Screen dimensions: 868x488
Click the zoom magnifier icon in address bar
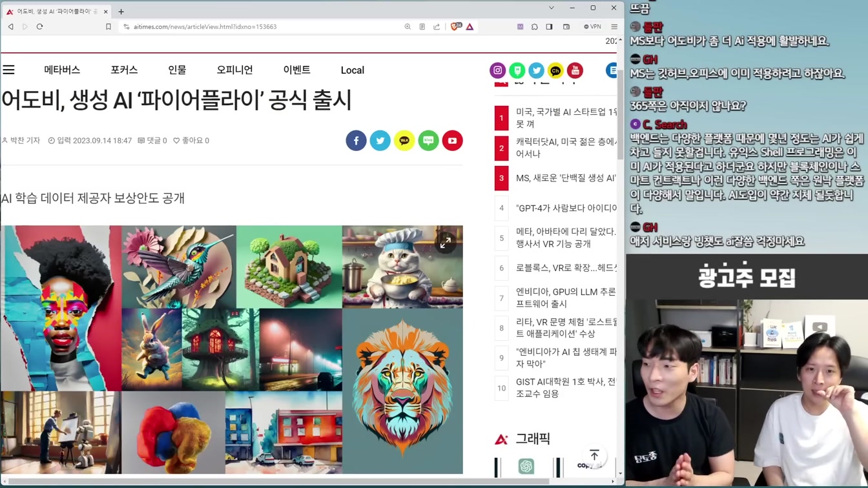pyautogui.click(x=408, y=26)
